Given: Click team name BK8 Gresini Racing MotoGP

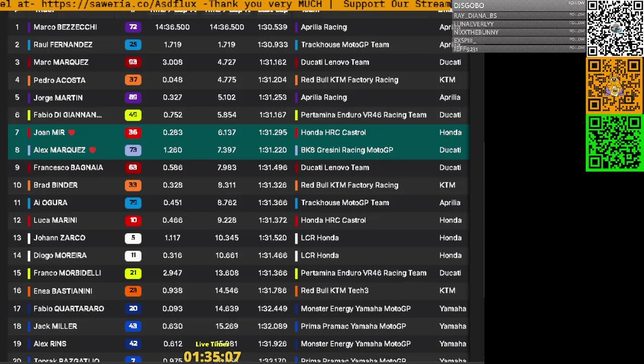Looking at the screenshot, I should coord(347,150).
